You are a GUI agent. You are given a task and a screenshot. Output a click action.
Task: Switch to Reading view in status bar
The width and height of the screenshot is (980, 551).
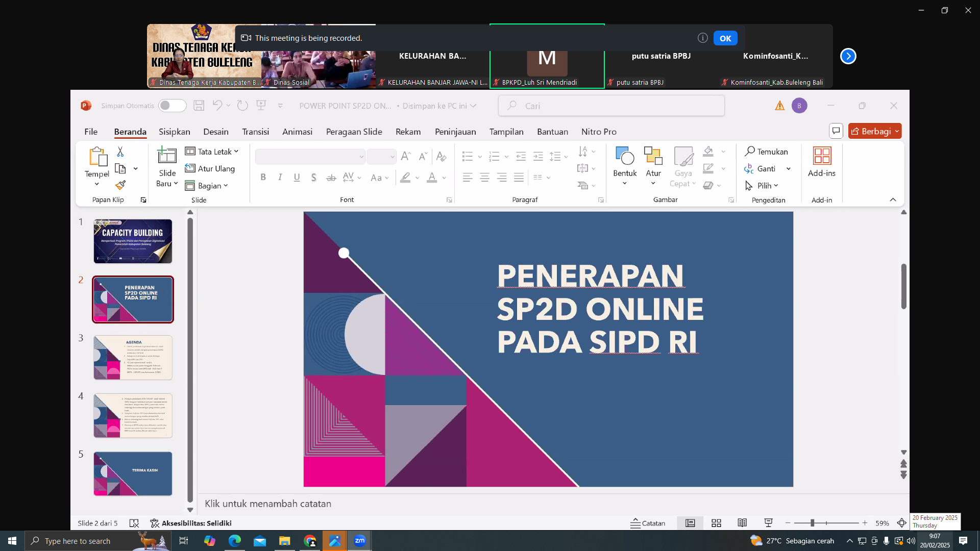pyautogui.click(x=742, y=523)
